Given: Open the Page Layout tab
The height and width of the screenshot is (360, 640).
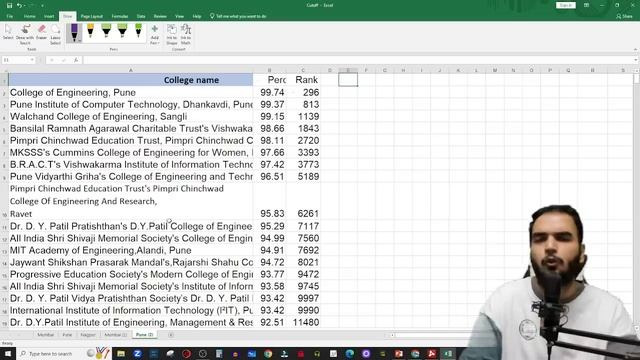Looking at the screenshot, I should (92, 16).
